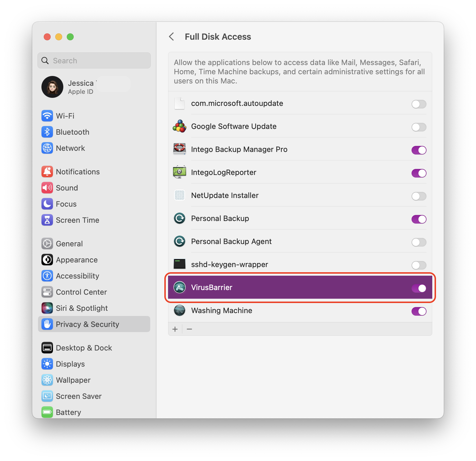Click the Focus moon icon
This screenshot has height=461, width=476.
click(47, 204)
